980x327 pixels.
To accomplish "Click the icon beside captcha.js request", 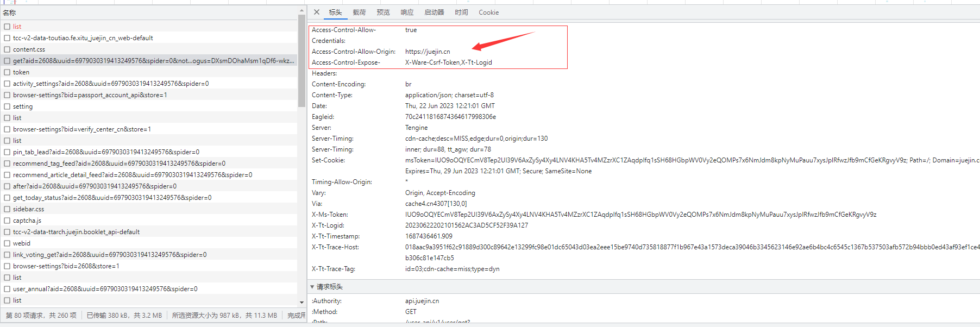I will [x=7, y=221].
